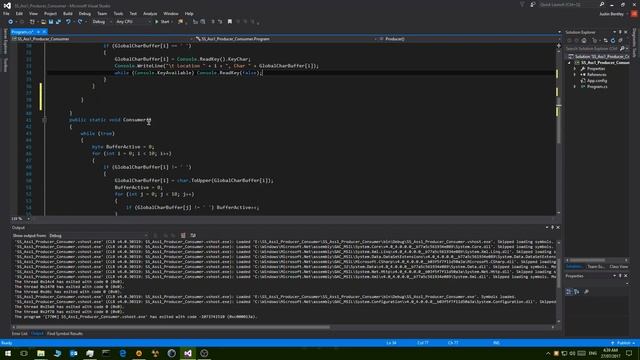Screen dimensions: 640x360
Task: Click the Publish button in status bar
Action: [x=623, y=343]
